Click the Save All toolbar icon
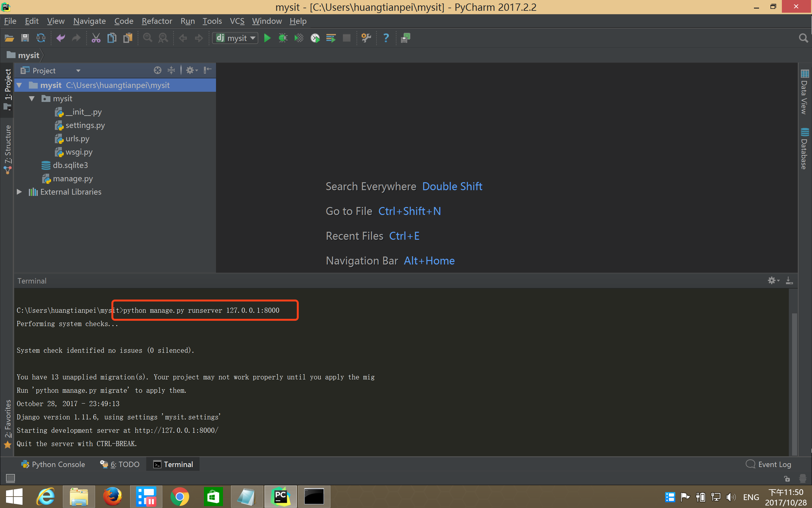This screenshot has height=508, width=812. [x=25, y=38]
